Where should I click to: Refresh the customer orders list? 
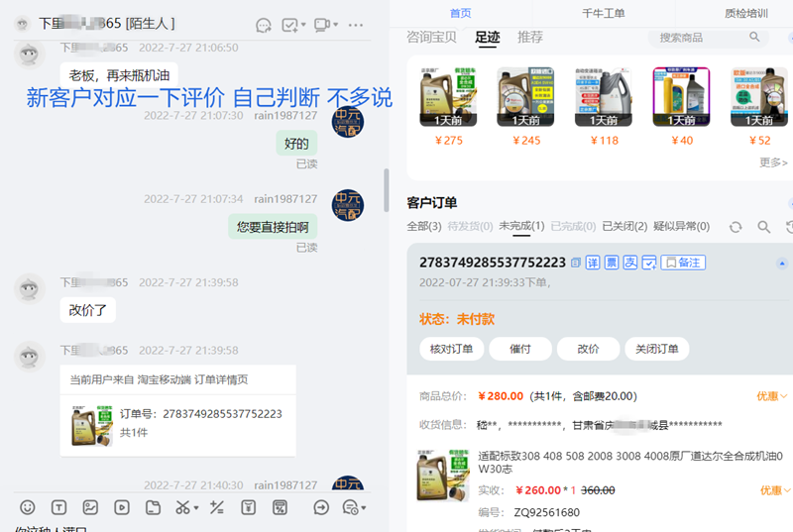click(736, 227)
